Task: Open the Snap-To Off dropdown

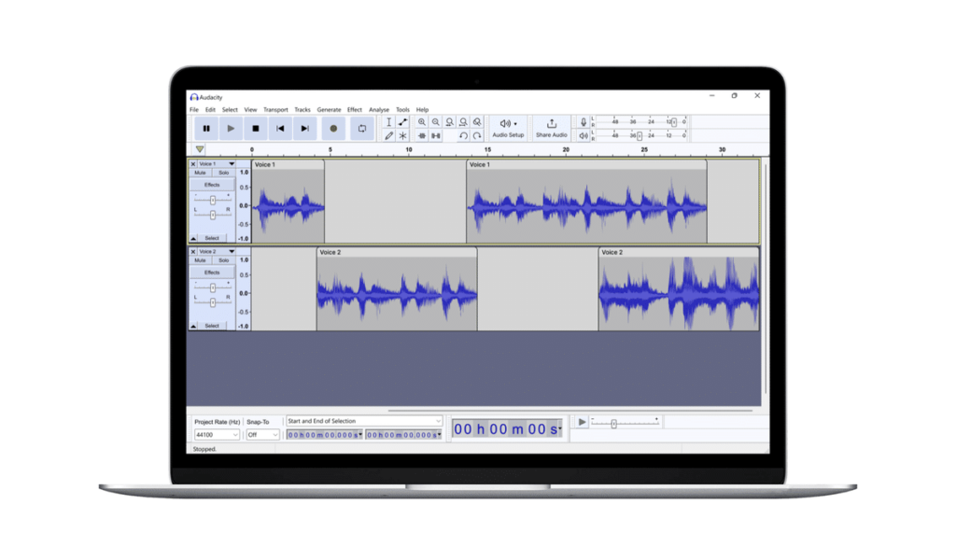Action: [x=262, y=435]
